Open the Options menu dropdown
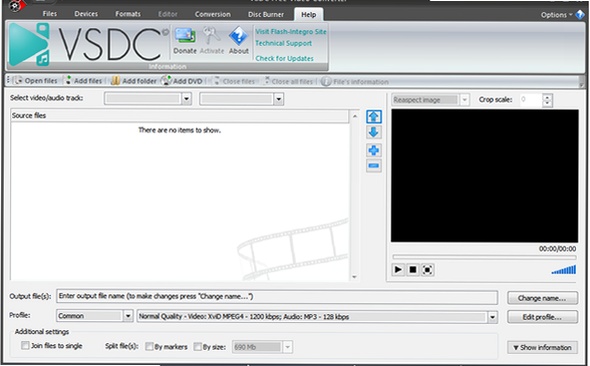 [x=557, y=15]
